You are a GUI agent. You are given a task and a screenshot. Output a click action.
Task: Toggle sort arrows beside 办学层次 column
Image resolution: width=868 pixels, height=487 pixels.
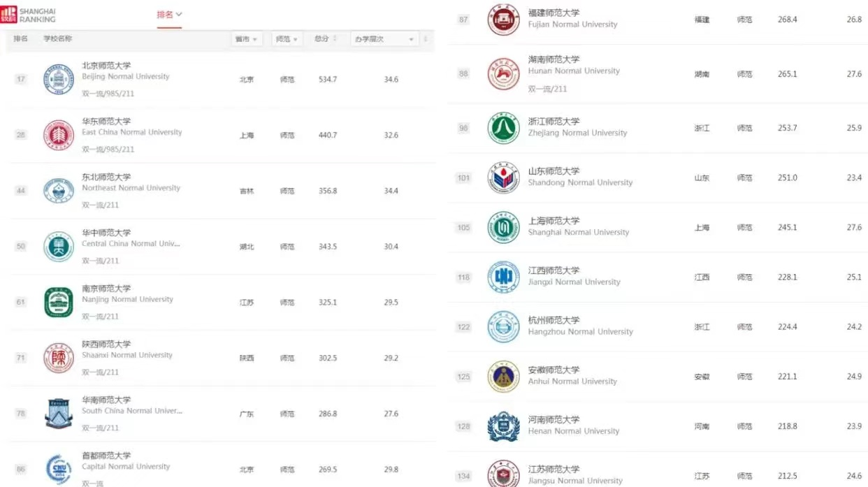[426, 39]
